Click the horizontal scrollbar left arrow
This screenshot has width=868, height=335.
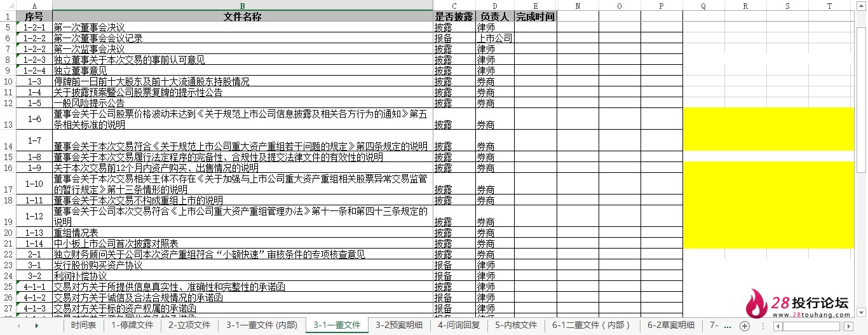pos(777,325)
